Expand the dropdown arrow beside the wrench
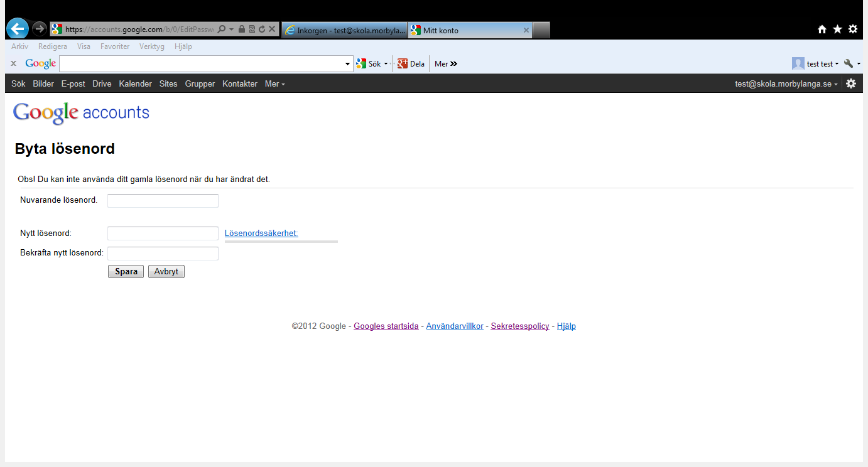This screenshot has width=868, height=467. point(859,64)
